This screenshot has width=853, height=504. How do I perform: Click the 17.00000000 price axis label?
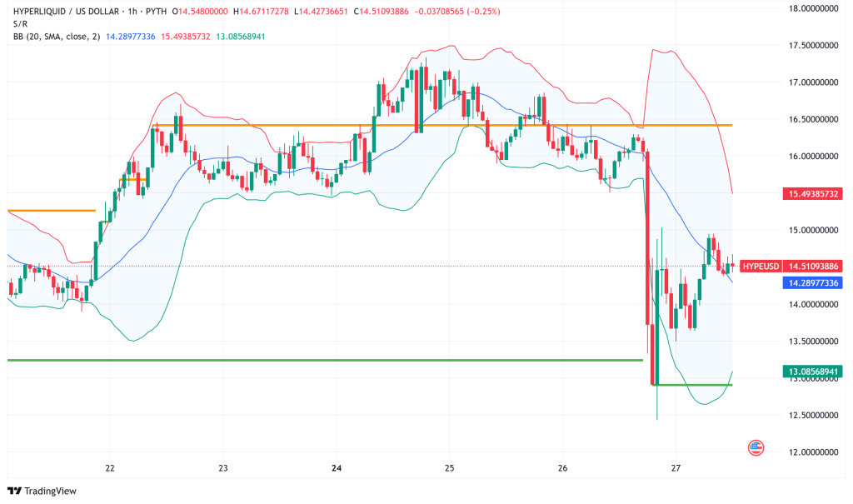[x=813, y=82]
